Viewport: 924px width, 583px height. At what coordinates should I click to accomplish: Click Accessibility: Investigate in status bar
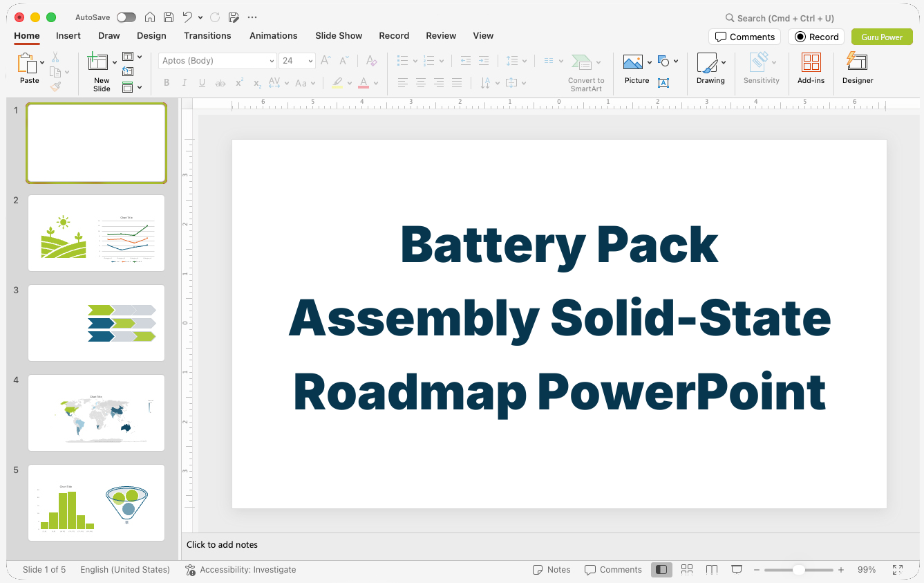(241, 570)
